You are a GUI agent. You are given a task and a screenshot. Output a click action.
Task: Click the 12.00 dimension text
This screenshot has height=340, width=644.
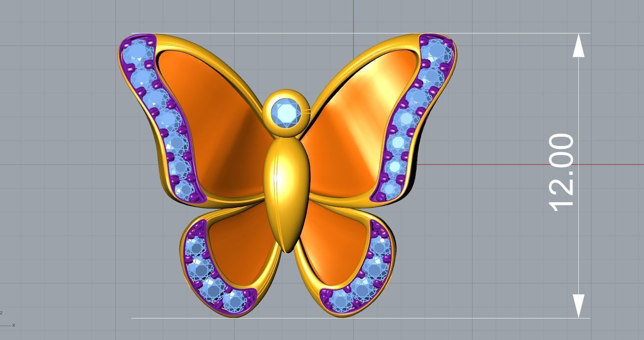tap(561, 172)
